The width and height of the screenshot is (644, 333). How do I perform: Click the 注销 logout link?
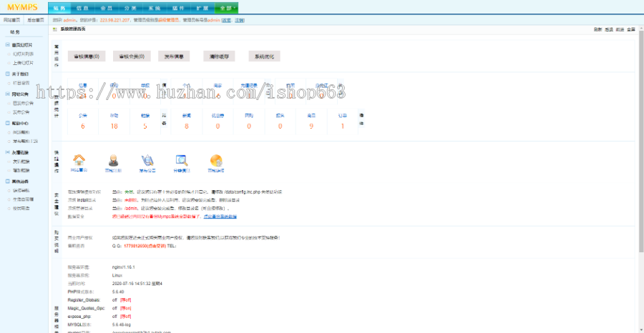(x=240, y=21)
